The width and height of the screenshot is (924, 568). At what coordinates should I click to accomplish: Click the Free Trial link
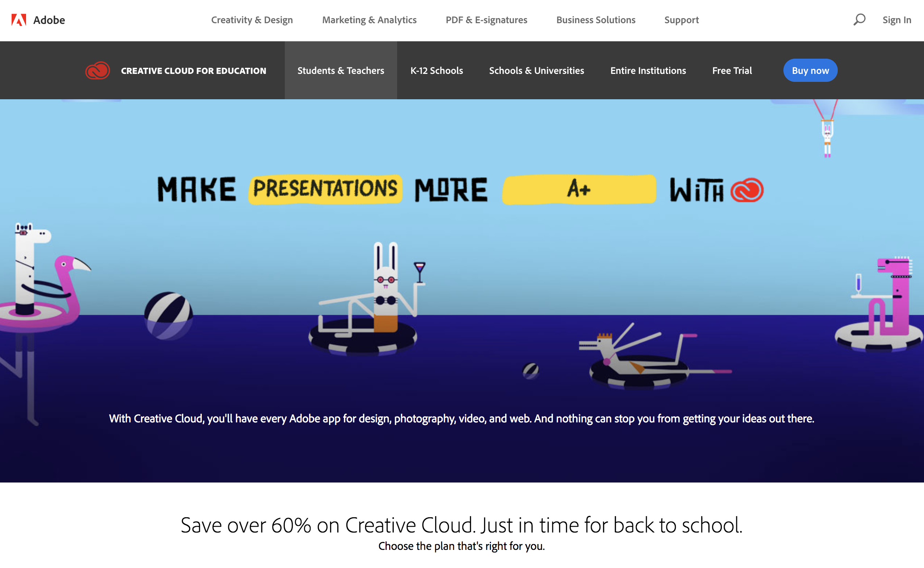[x=732, y=70]
